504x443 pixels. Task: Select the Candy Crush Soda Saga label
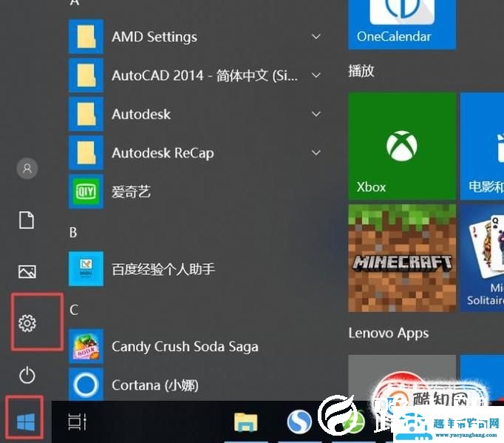coord(185,346)
